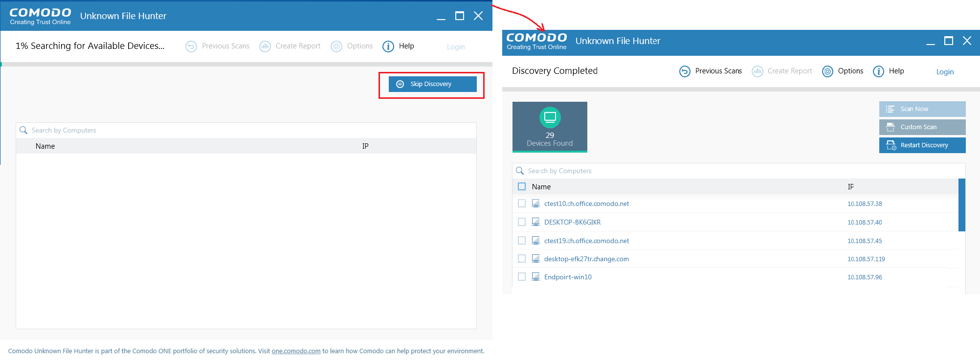The width and height of the screenshot is (980, 362).
Task: Open one.comodo.com link in footer
Action: [x=296, y=351]
